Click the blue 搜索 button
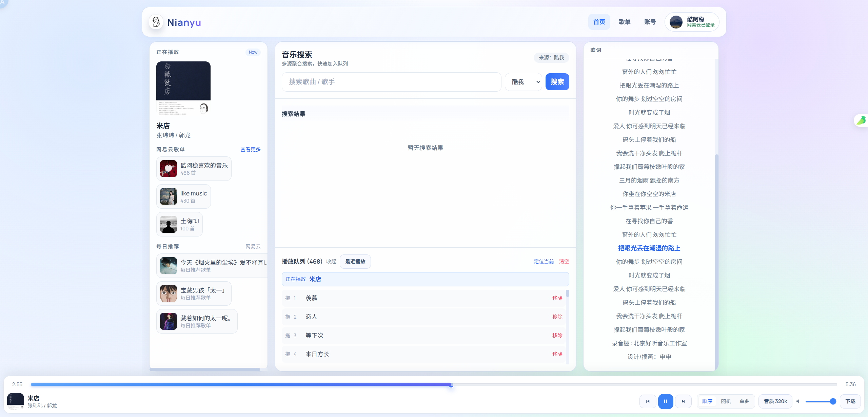The height and width of the screenshot is (417, 868). click(557, 82)
